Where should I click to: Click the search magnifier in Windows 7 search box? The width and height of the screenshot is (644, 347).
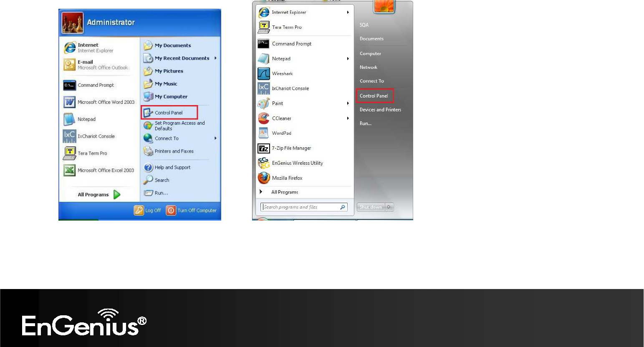[343, 207]
